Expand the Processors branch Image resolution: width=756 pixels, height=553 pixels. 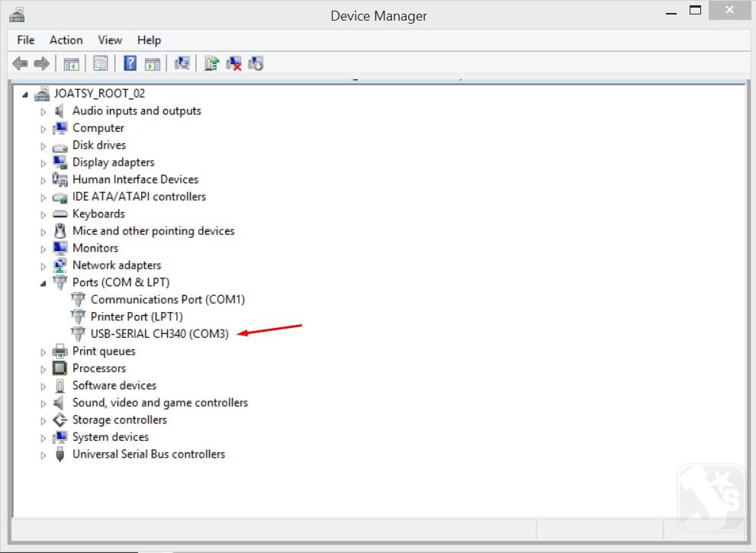[43, 369]
